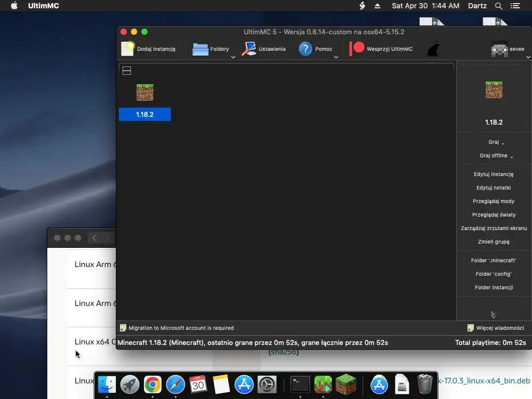The height and width of the screenshot is (399, 532).
Task: Click the grass block icon in side panel
Action: 494,90
